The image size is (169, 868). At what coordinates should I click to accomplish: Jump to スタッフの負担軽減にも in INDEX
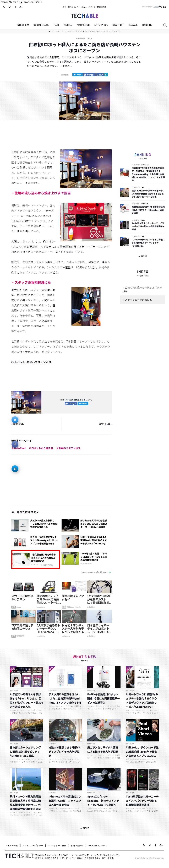[143, 300]
